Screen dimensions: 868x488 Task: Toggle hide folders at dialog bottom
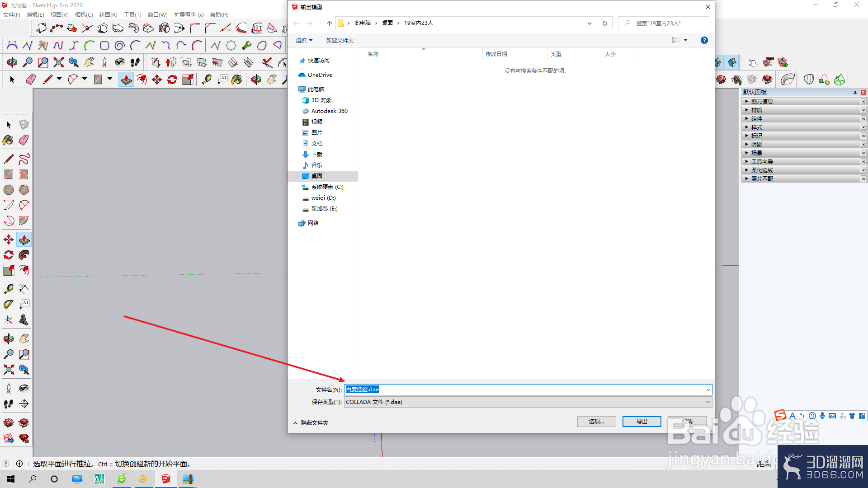311,423
